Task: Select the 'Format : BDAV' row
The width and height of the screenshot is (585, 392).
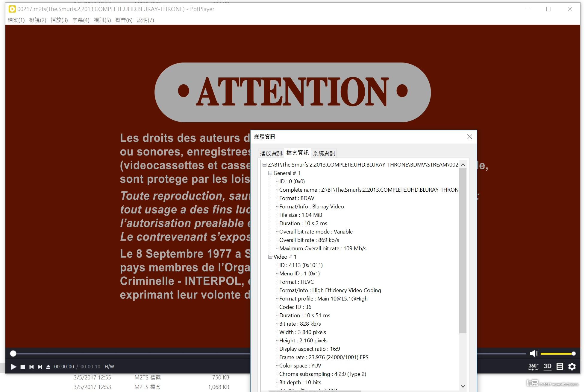Action: 297,198
